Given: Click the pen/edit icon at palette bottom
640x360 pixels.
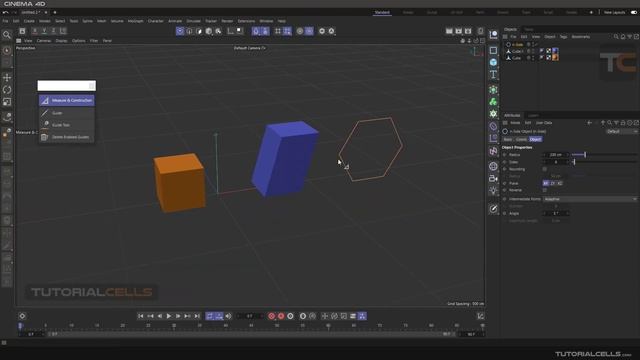Looking at the screenshot, I should point(493,209).
